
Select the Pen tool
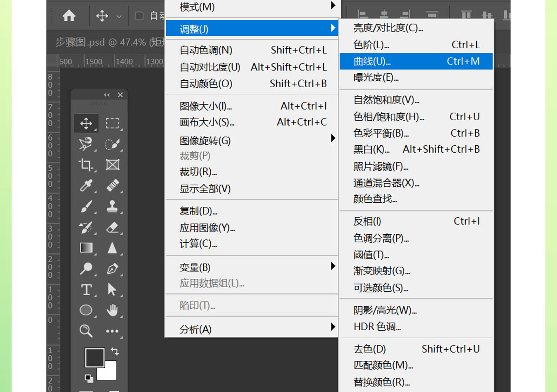112,269
